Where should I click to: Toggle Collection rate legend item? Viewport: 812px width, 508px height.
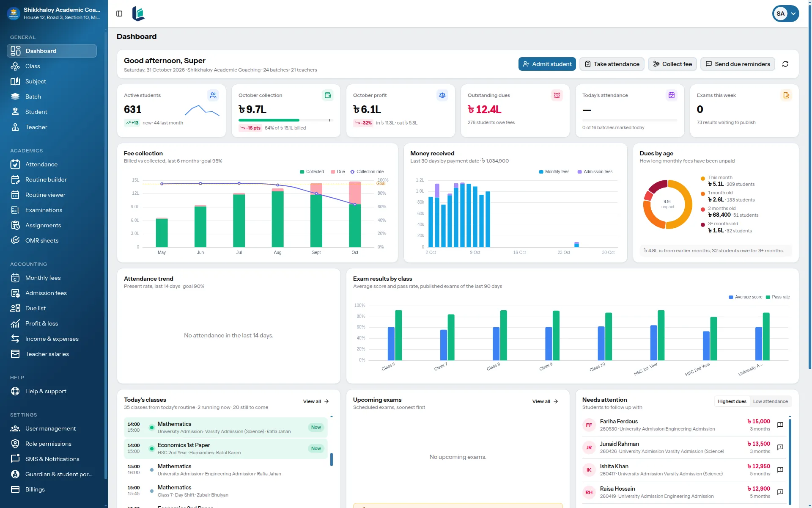click(x=367, y=172)
